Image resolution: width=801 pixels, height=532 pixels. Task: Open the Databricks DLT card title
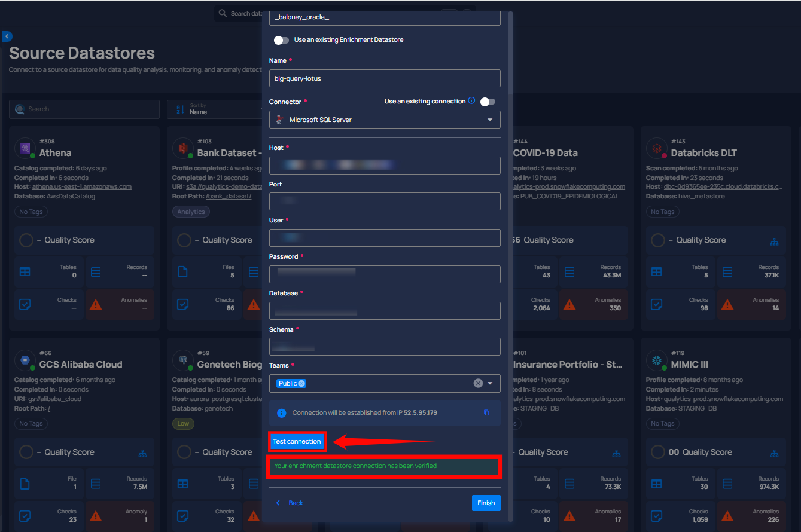click(704, 153)
